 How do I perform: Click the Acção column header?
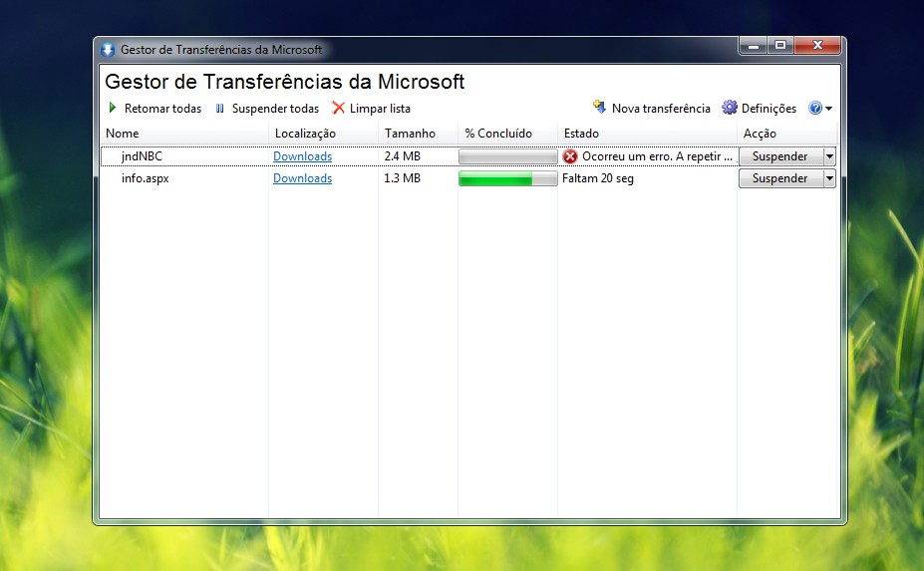click(786, 134)
